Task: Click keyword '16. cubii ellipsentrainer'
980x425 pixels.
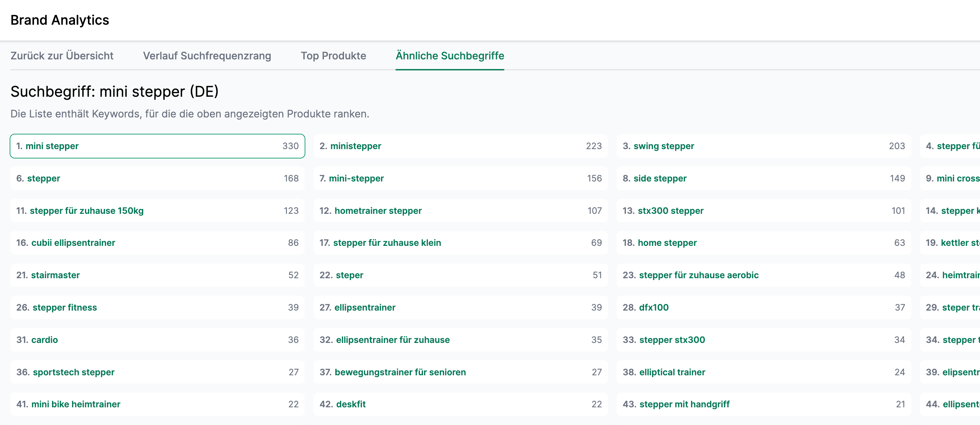Action: pyautogui.click(x=157, y=243)
